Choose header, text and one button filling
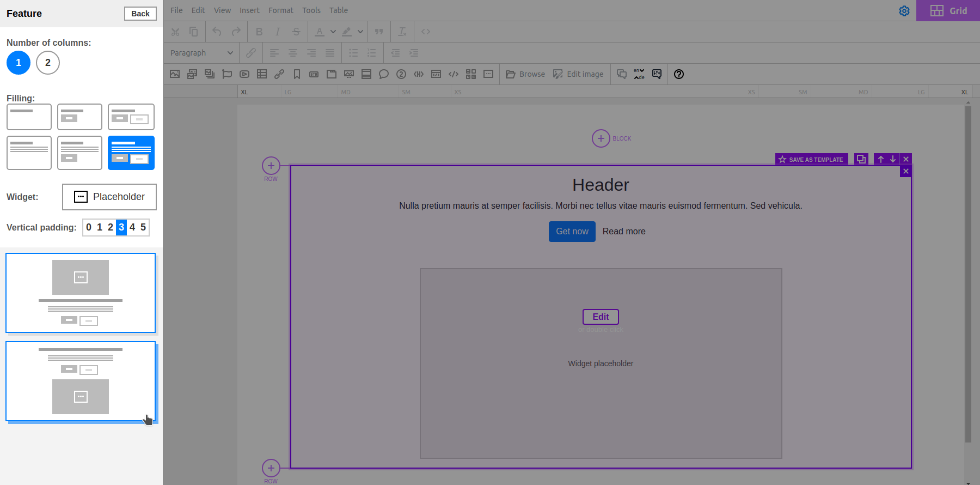Screen dimensions: 980x485 (79, 153)
